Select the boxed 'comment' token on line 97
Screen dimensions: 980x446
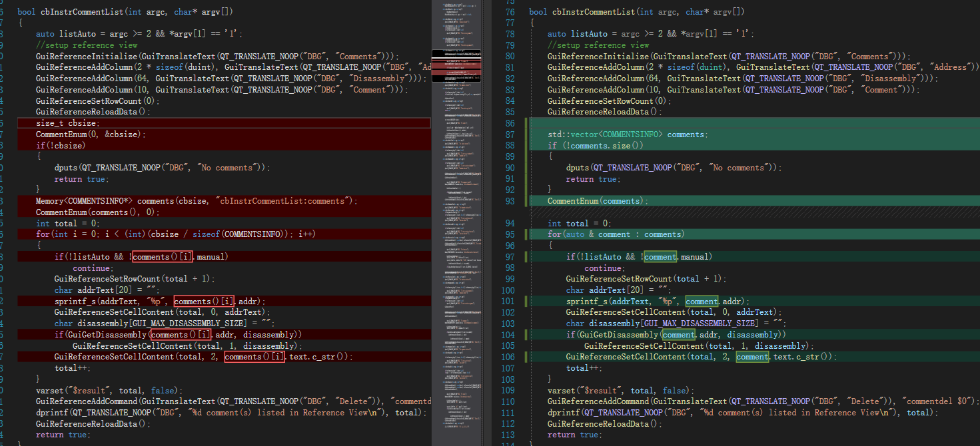[x=660, y=256]
